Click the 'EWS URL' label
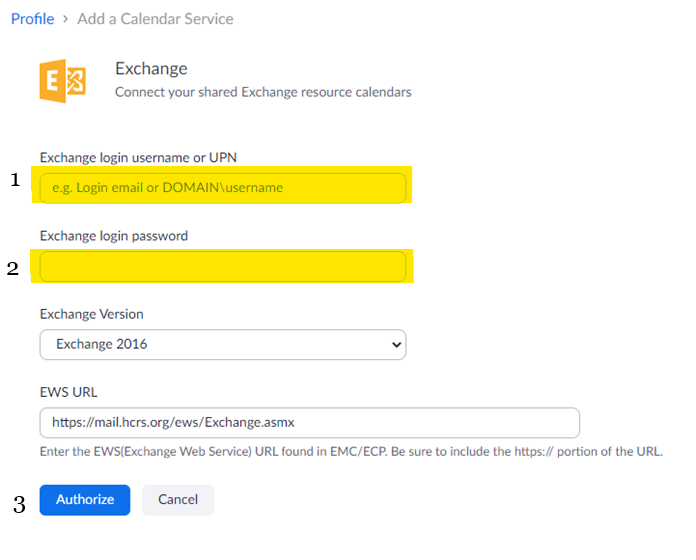 click(x=69, y=393)
